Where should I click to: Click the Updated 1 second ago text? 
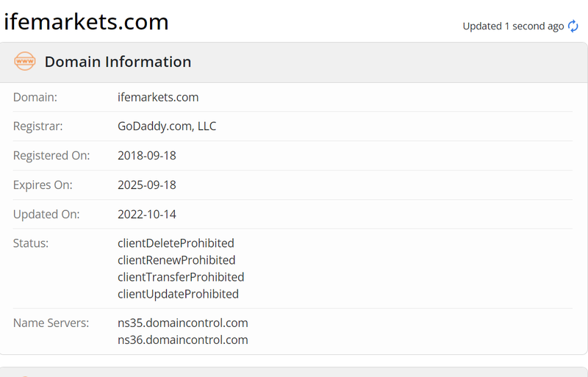click(513, 26)
